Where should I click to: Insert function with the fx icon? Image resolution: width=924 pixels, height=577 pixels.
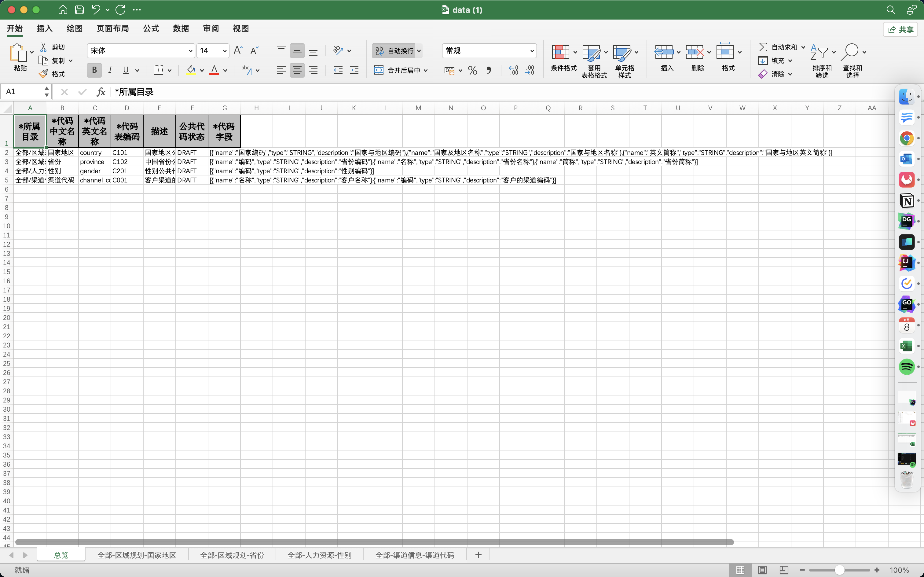point(101,92)
